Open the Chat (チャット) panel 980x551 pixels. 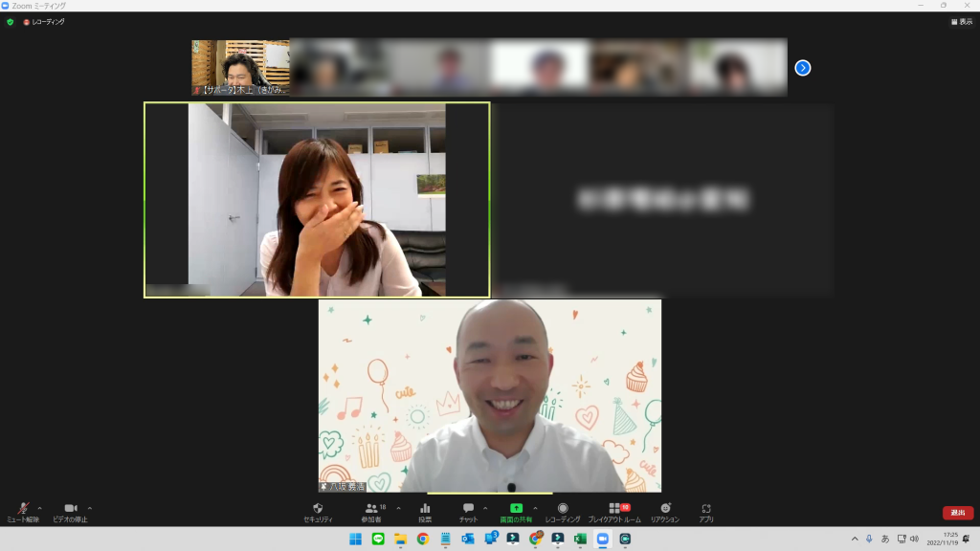click(468, 512)
